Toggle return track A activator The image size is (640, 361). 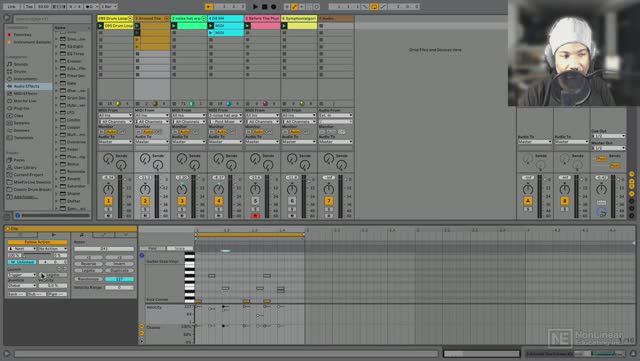[x=527, y=201]
